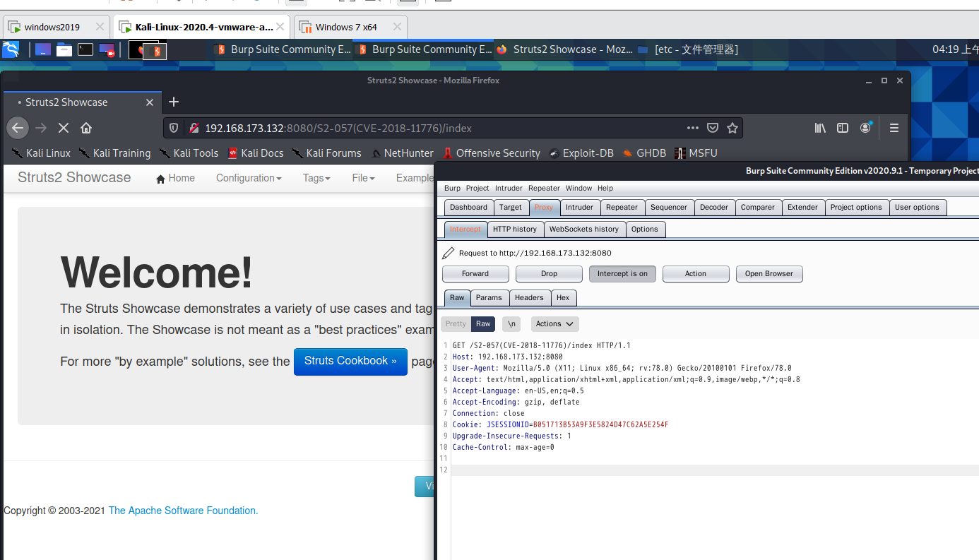979x560 pixels.
Task: Open the GHDB bookmark
Action: [x=644, y=153]
